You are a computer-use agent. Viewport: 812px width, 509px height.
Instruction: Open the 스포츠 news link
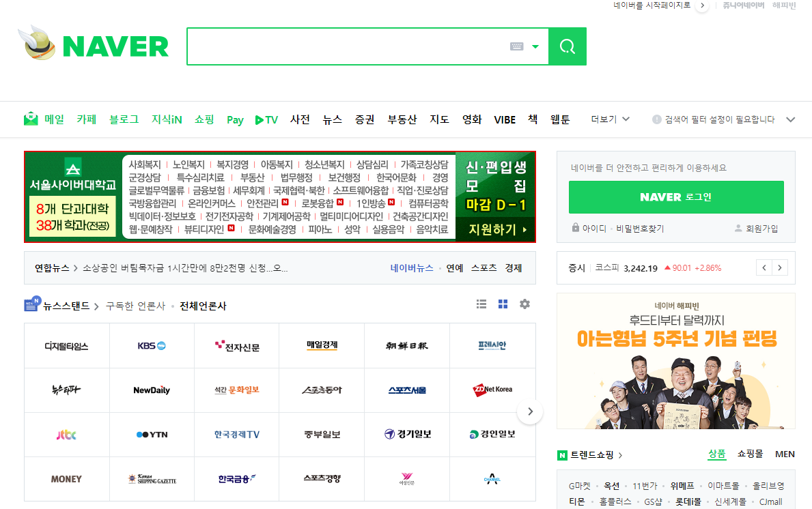(x=484, y=268)
